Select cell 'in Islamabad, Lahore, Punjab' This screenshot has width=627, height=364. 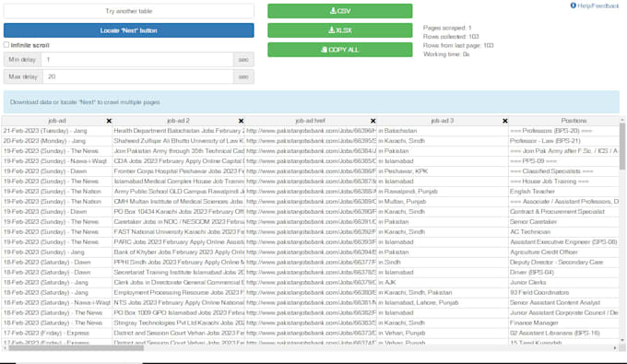pos(443,303)
